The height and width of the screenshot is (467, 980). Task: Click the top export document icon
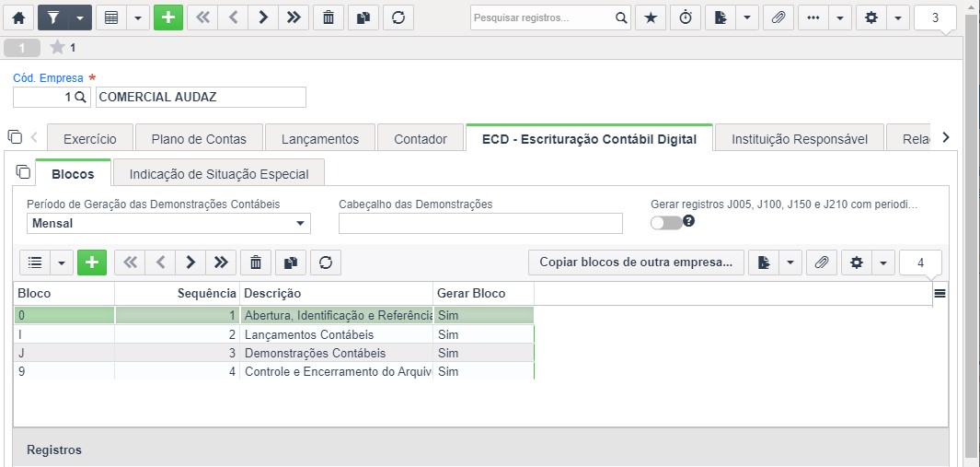[x=721, y=18]
